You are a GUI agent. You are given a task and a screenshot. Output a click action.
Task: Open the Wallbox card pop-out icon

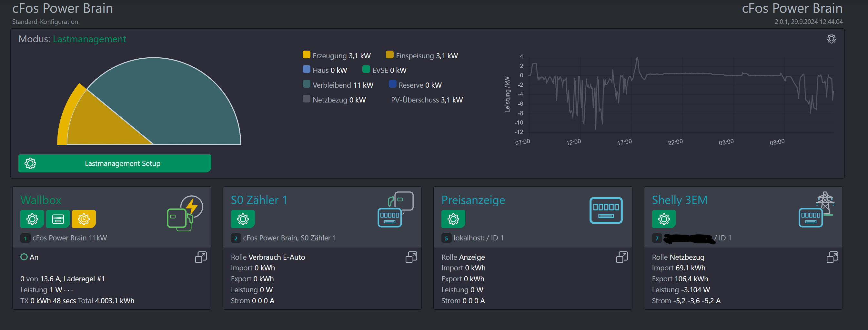(x=201, y=257)
